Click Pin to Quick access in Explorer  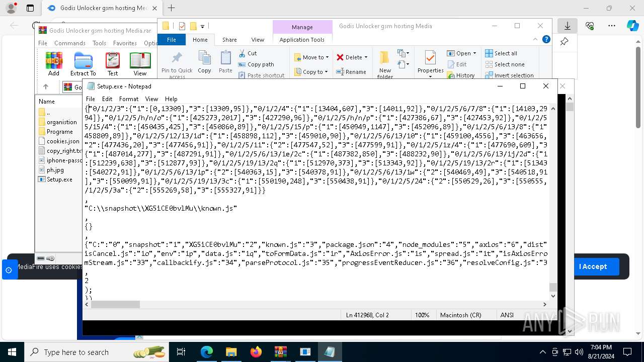[x=177, y=65]
